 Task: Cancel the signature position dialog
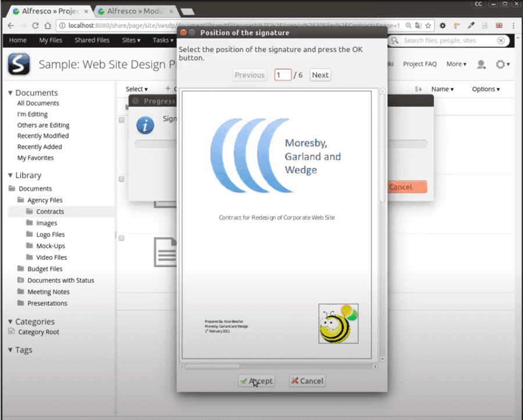pos(307,380)
